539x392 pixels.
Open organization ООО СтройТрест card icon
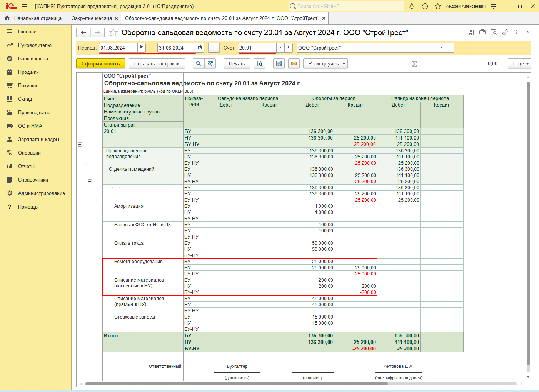pyautogui.click(x=450, y=48)
